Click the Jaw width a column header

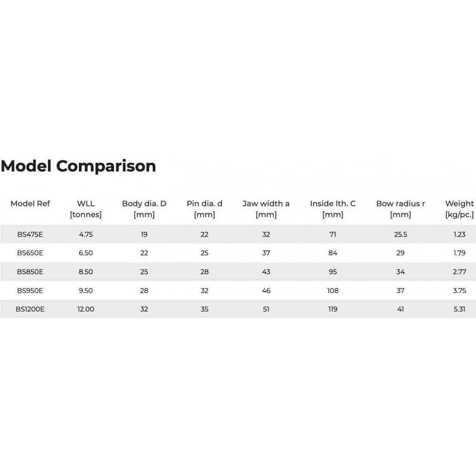tap(266, 209)
